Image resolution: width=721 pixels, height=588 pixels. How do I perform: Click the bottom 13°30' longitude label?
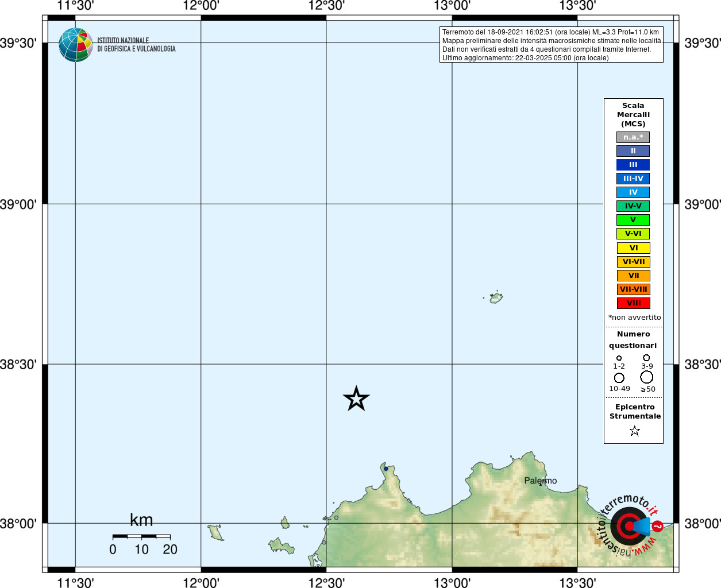[577, 583]
